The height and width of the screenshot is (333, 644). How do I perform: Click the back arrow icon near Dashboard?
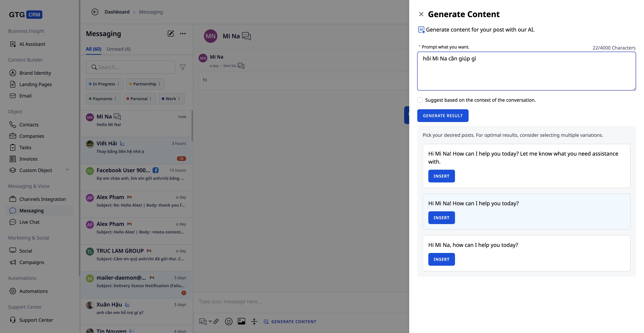point(95,12)
